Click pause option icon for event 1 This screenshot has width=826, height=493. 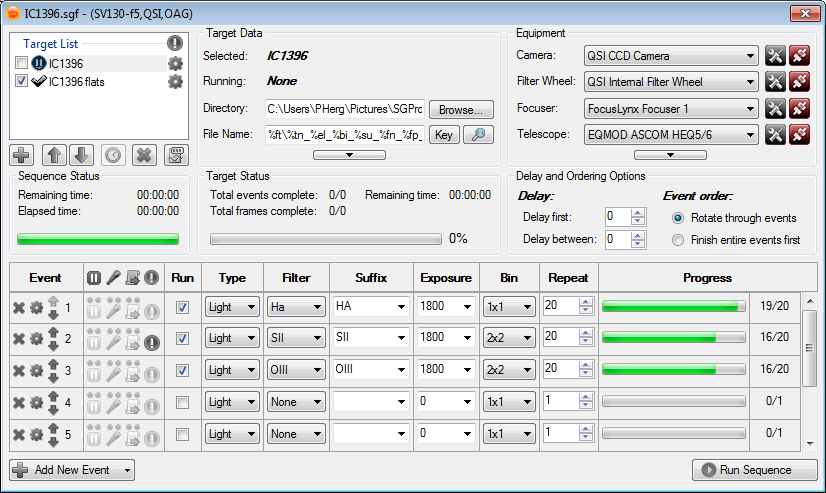(x=94, y=312)
